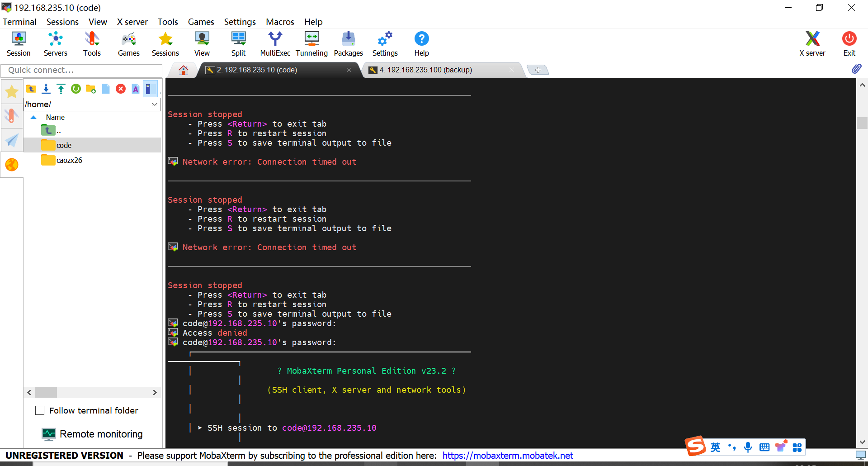Click the red delete icon in SFTP toolbar
The image size is (868, 466).
click(x=121, y=89)
